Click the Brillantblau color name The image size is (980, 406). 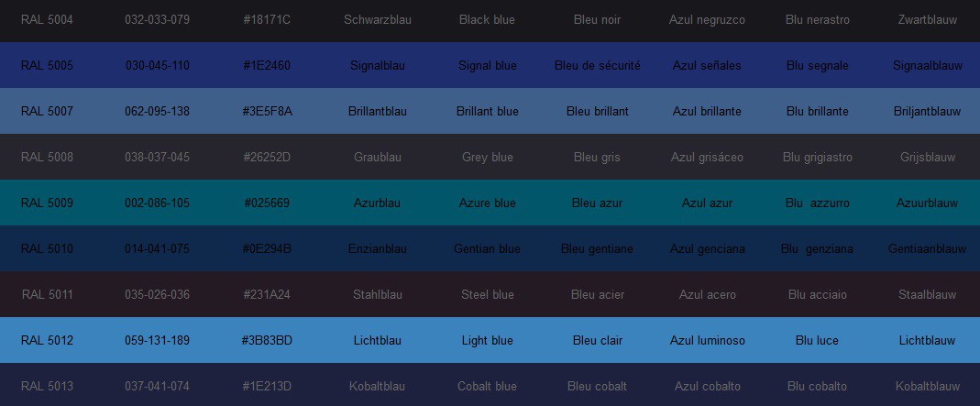pyautogui.click(x=378, y=112)
